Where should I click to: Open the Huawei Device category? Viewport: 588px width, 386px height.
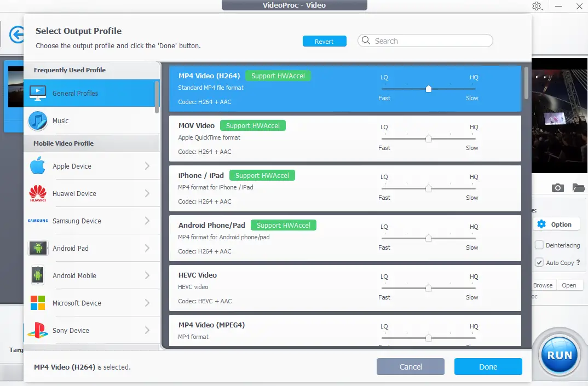[92, 193]
